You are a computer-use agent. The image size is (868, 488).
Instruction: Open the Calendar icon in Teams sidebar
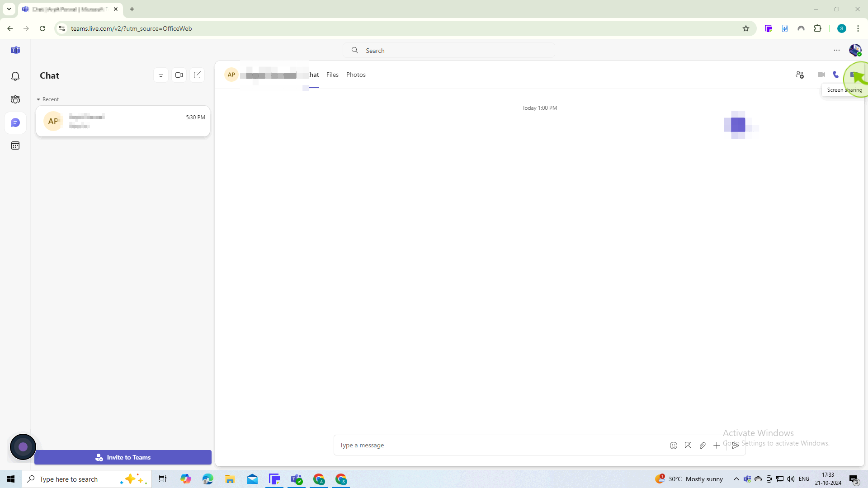pyautogui.click(x=15, y=145)
